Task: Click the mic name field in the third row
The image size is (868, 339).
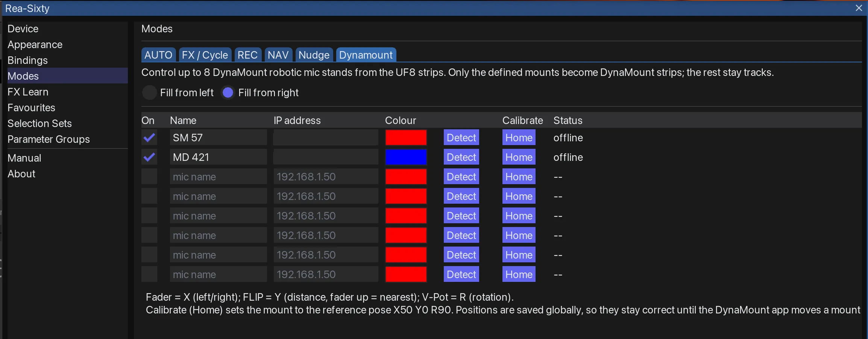Action: pos(219,177)
